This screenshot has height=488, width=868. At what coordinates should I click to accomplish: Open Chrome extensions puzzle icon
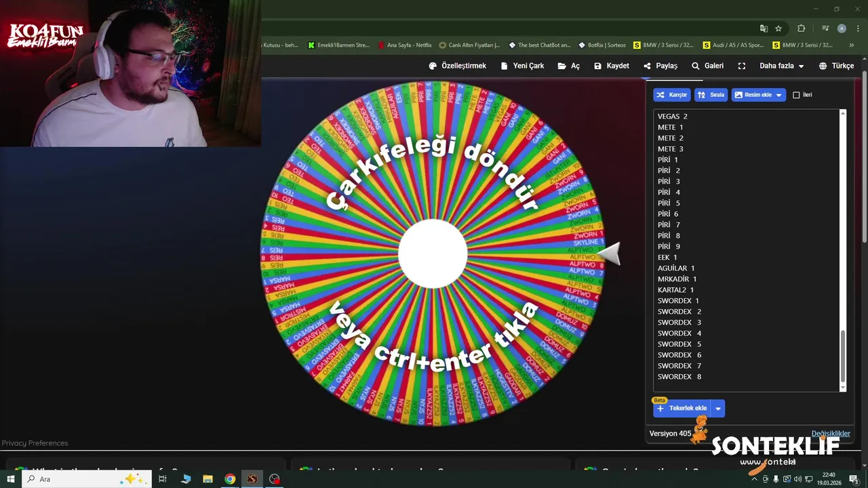pos(802,28)
